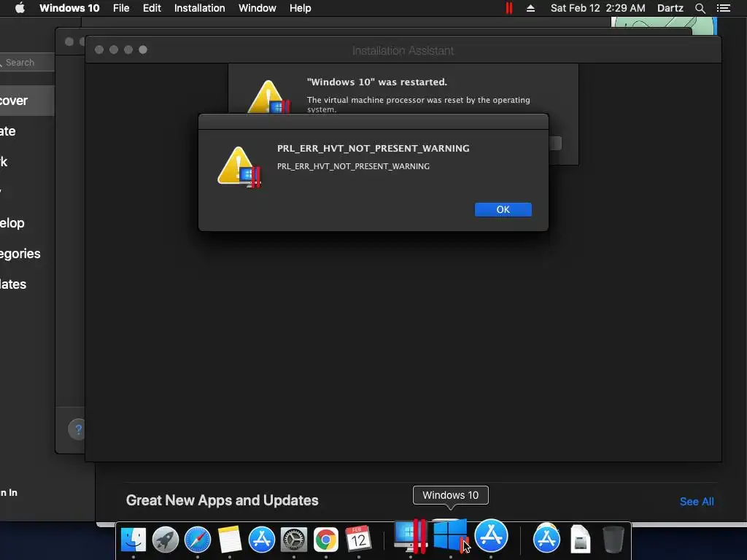747x560 pixels.
Task: Click the error dialog warning icon
Action: [x=239, y=167]
